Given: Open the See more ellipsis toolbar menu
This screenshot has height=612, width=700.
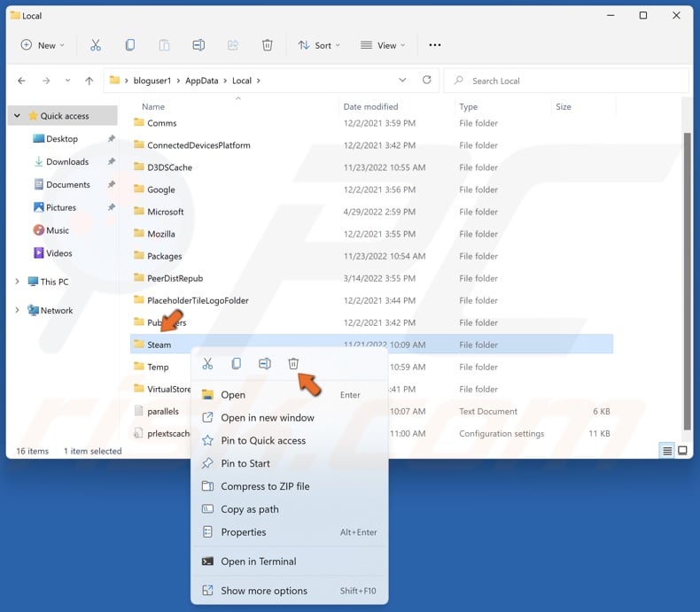Looking at the screenshot, I should click(434, 45).
